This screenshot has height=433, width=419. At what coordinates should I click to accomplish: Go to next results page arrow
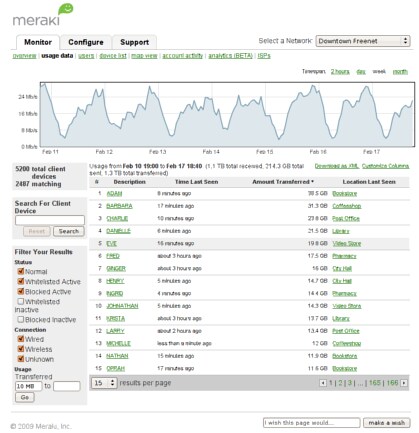(x=404, y=383)
